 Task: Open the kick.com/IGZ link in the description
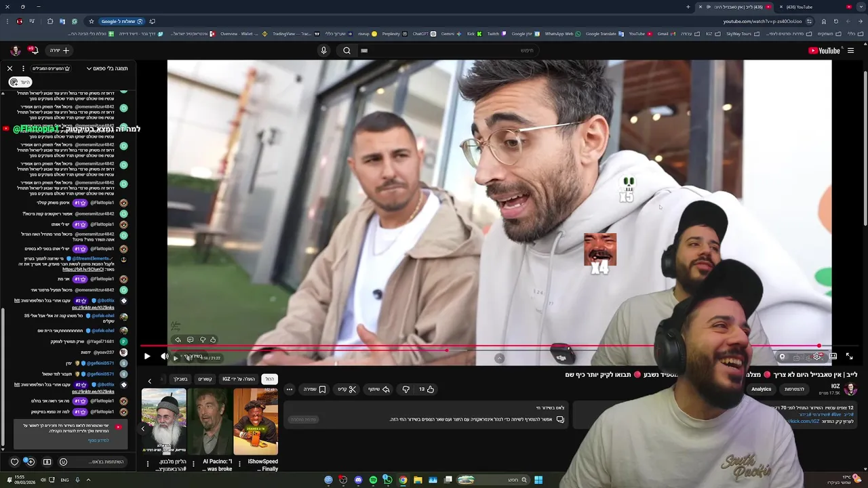click(x=804, y=422)
